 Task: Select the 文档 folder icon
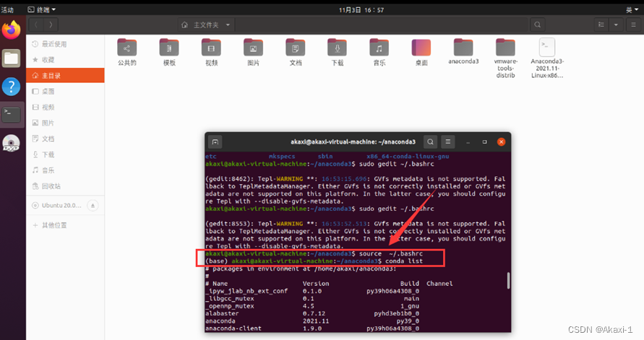click(x=296, y=52)
